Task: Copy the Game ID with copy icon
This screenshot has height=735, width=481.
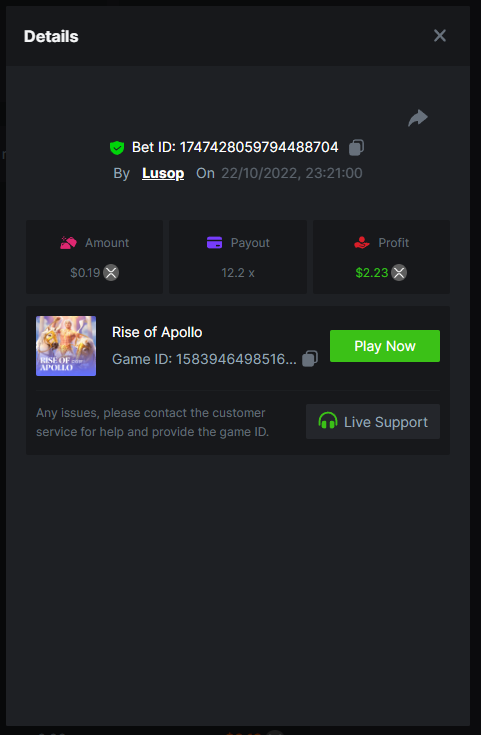Action: pyautogui.click(x=310, y=359)
